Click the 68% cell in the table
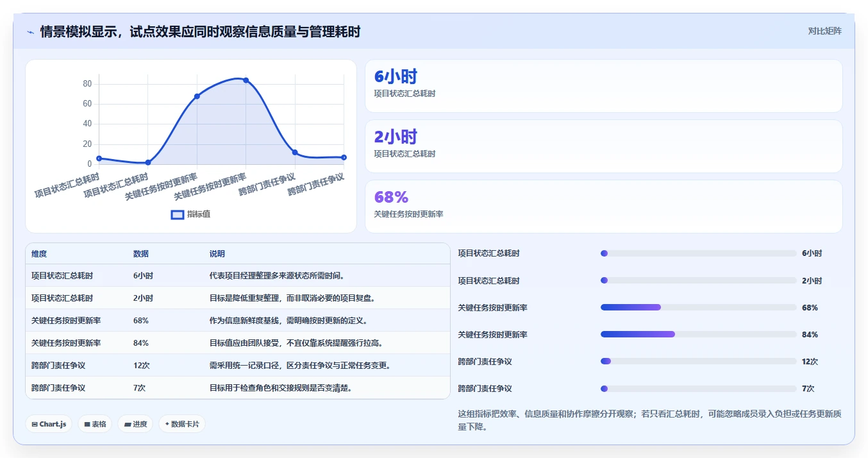The height and width of the screenshot is (458, 868). pos(141,321)
